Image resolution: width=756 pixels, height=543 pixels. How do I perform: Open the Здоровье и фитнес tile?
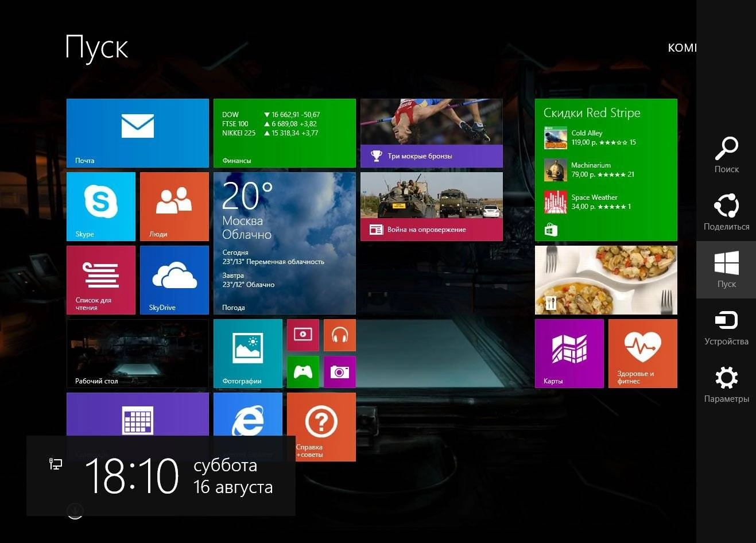click(x=643, y=354)
